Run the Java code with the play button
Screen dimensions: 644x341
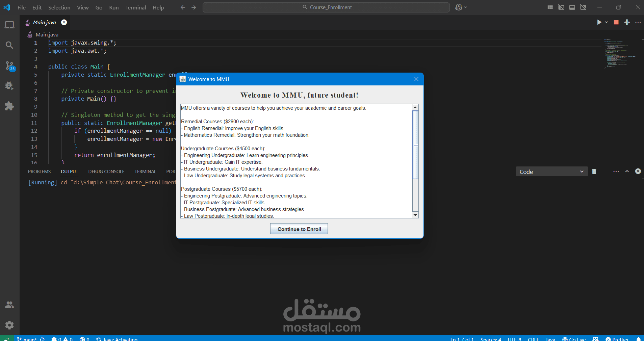pyautogui.click(x=599, y=22)
